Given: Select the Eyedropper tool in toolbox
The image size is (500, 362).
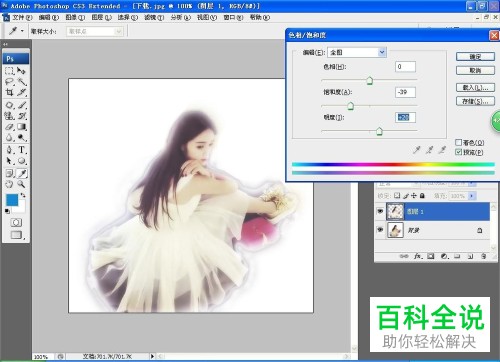Looking at the screenshot, I should (22, 173).
